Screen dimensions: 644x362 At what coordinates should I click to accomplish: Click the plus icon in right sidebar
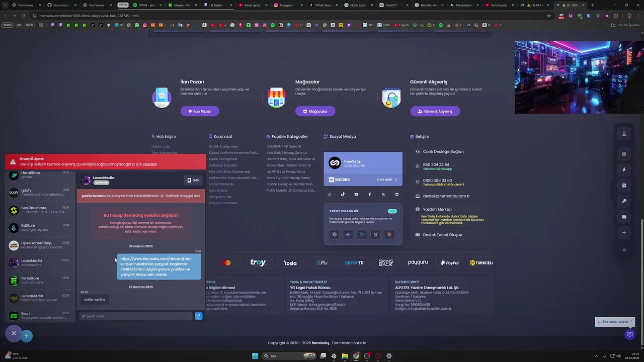[x=624, y=232]
